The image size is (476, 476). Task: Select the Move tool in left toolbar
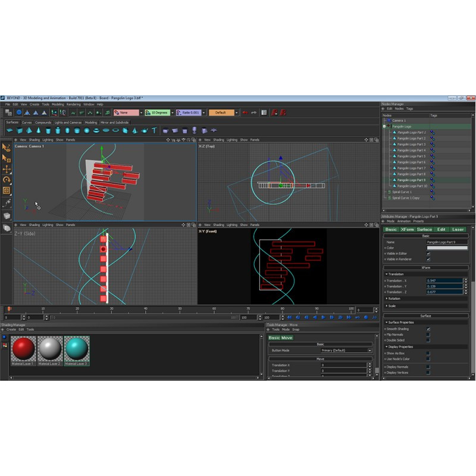point(7,169)
